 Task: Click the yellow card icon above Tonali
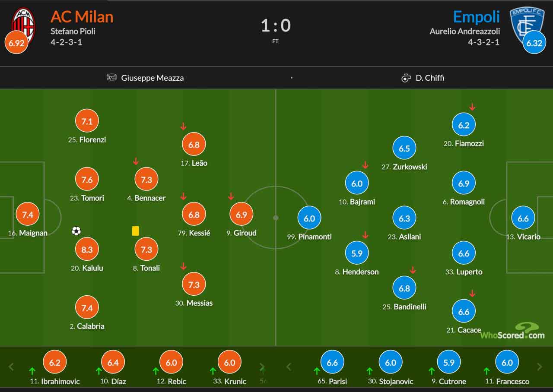[136, 231]
